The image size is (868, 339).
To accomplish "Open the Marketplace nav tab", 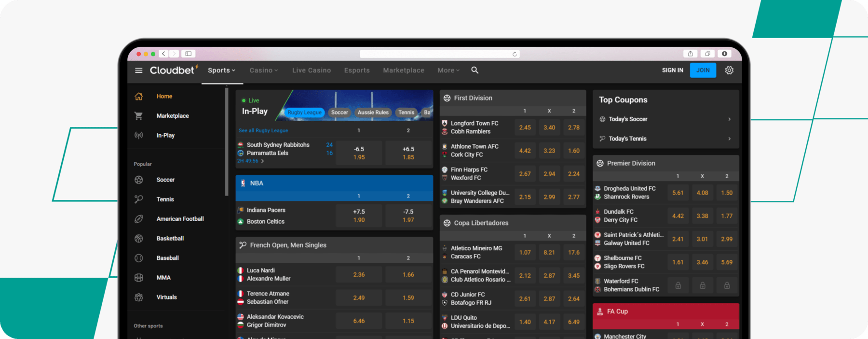I will 404,71.
